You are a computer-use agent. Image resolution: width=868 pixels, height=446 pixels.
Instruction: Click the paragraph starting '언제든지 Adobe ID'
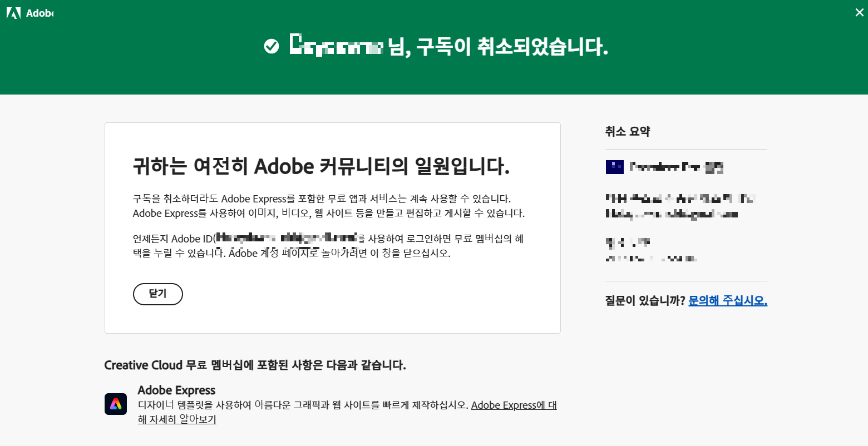328,246
